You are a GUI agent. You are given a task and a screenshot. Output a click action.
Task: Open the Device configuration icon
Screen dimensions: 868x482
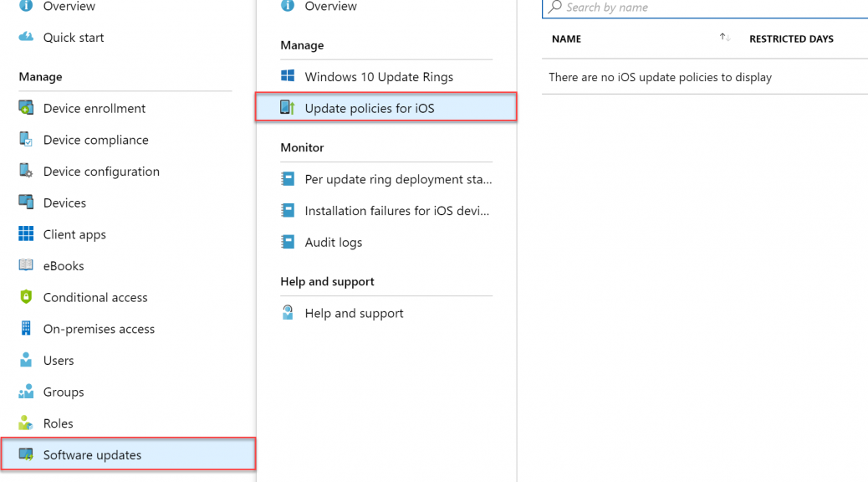point(26,171)
